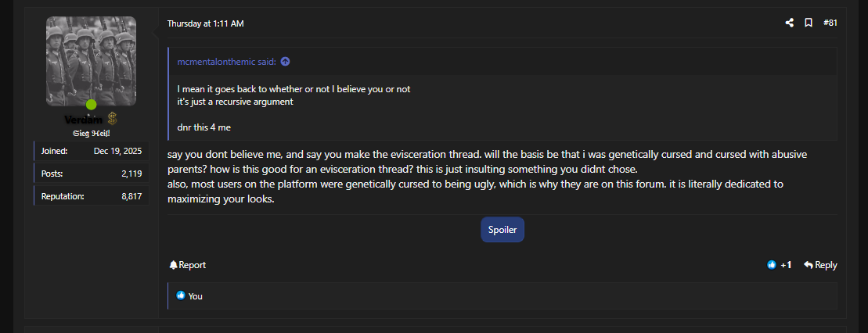Screen dimensions: 868x333
Task: Click the Reply arrow icon
Action: point(808,265)
